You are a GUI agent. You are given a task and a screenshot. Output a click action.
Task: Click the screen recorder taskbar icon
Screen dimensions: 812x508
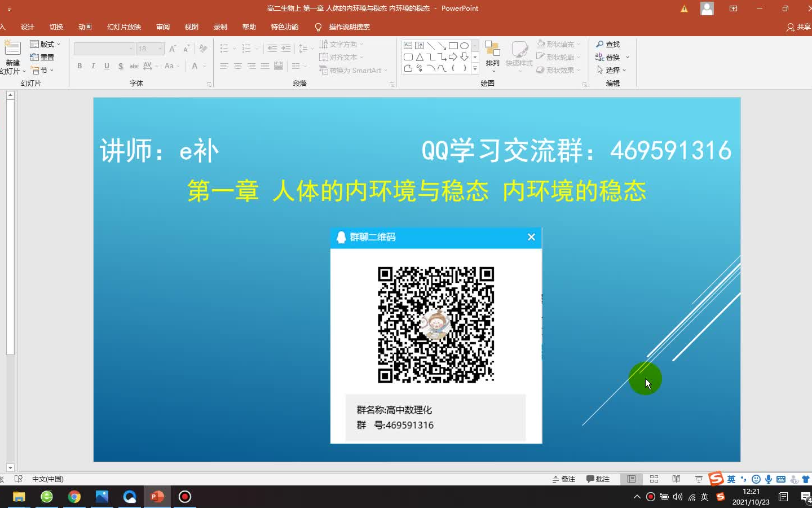pos(185,497)
